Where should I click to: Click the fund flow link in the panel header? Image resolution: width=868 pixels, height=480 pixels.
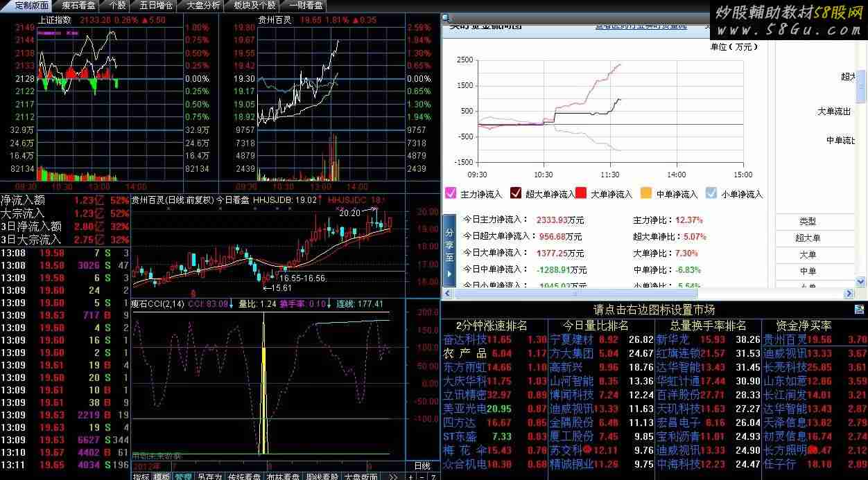(x=641, y=26)
